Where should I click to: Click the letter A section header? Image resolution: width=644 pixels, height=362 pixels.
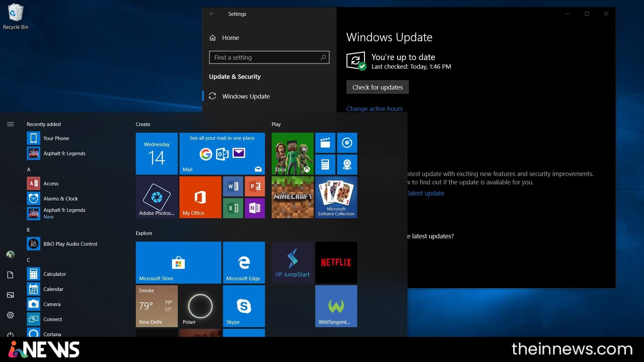[29, 170]
